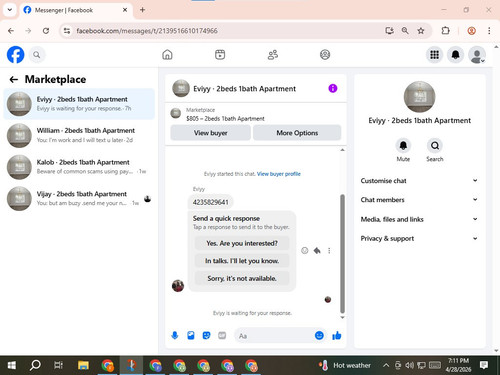This screenshot has height=375, width=500.
Task: Send 'In talks. I'll let you know.' response
Action: 242,261
